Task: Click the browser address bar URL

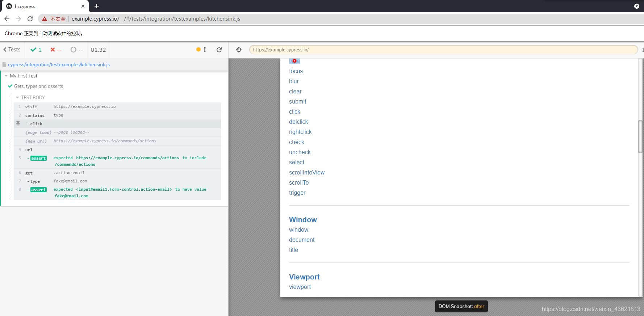Action: point(156,19)
